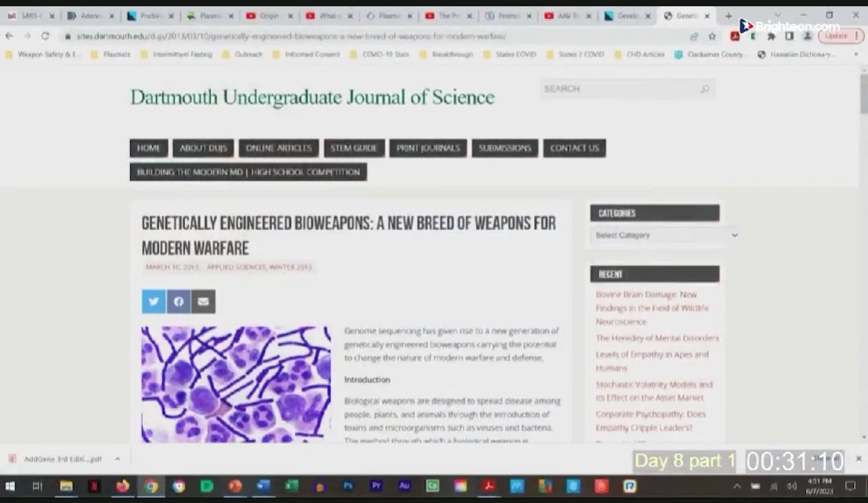Open Informed Consent bookmark folder
The width and height of the screenshot is (868, 503).
(x=306, y=54)
